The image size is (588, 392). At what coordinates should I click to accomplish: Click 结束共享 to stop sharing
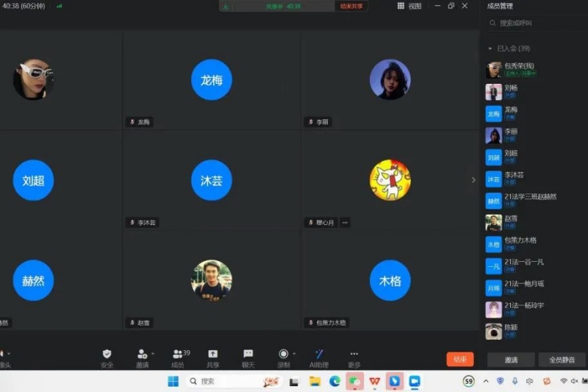(351, 6)
